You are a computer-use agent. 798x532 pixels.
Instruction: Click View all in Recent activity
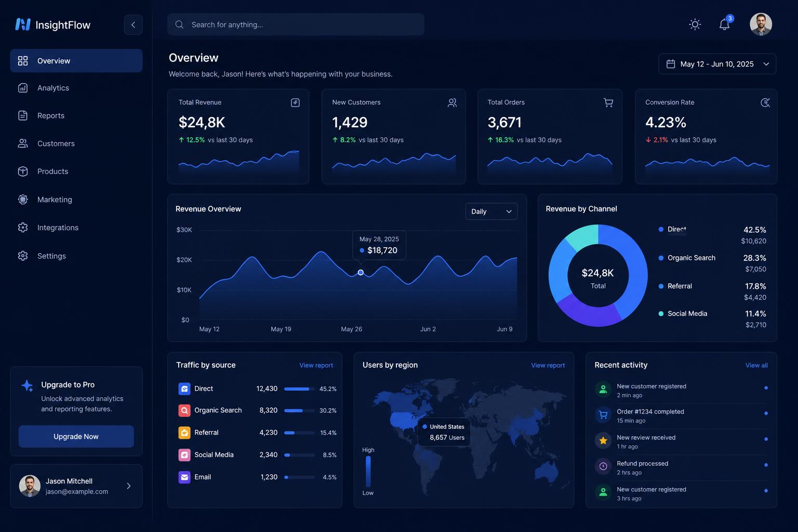click(x=756, y=365)
